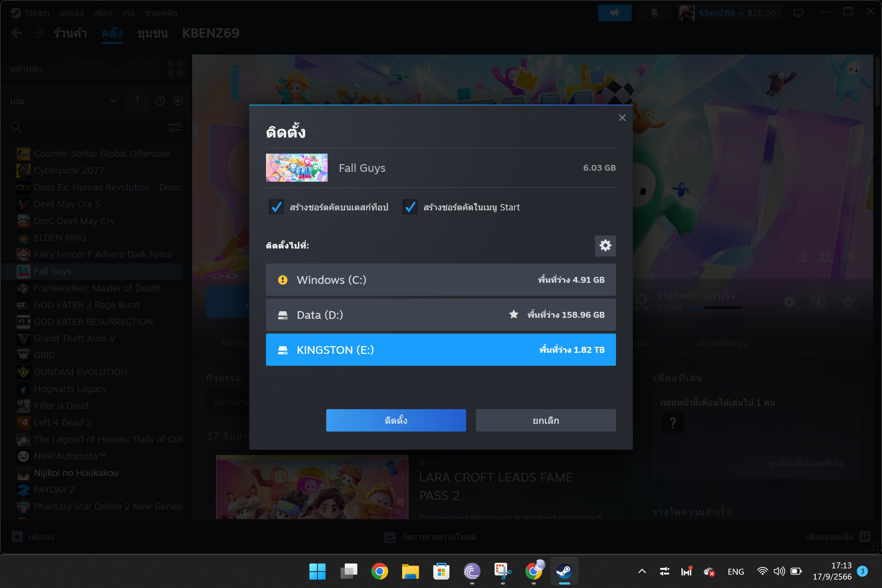Switch to the ชุมชน community tab
The height and width of the screenshot is (588, 882).
point(152,33)
